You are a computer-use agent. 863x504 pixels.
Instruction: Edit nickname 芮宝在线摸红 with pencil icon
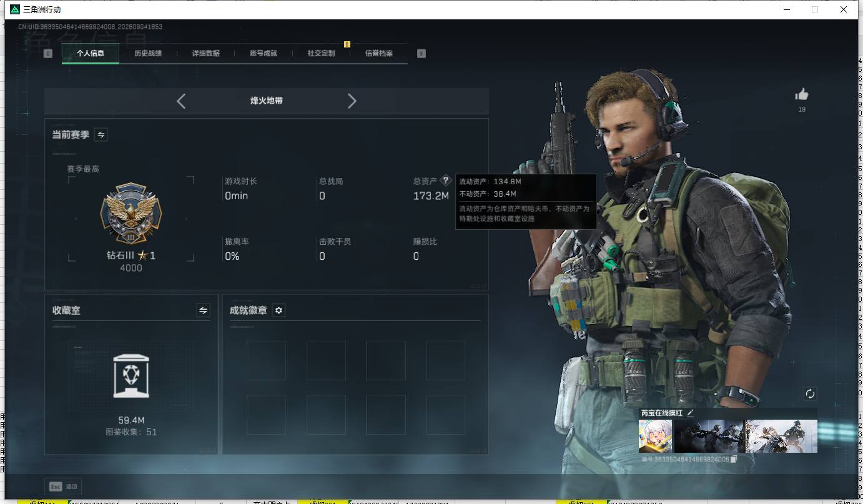click(690, 413)
